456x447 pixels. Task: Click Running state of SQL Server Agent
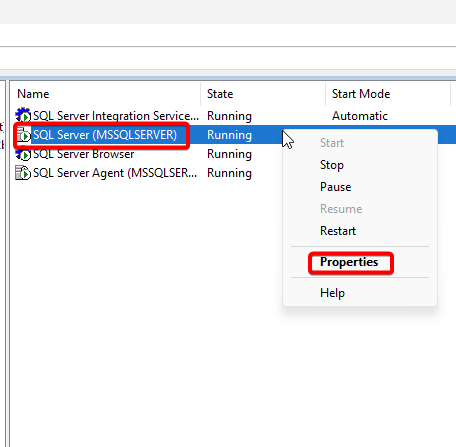[229, 173]
